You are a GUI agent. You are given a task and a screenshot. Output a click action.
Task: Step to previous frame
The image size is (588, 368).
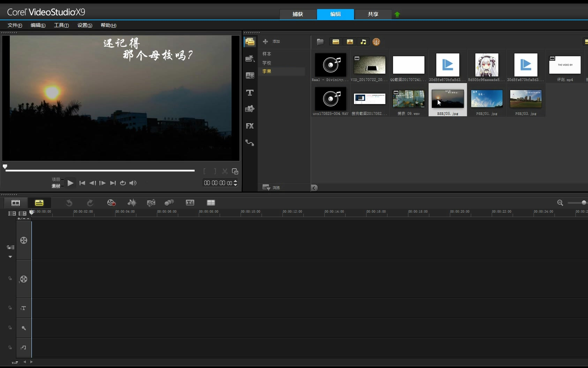coord(92,183)
